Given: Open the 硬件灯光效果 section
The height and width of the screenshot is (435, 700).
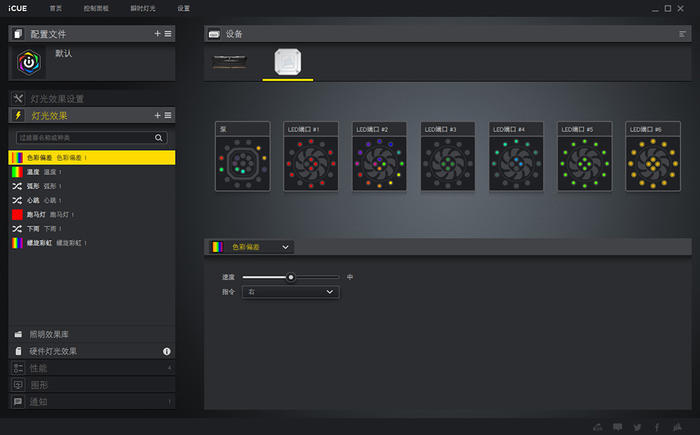Looking at the screenshot, I should coord(92,351).
